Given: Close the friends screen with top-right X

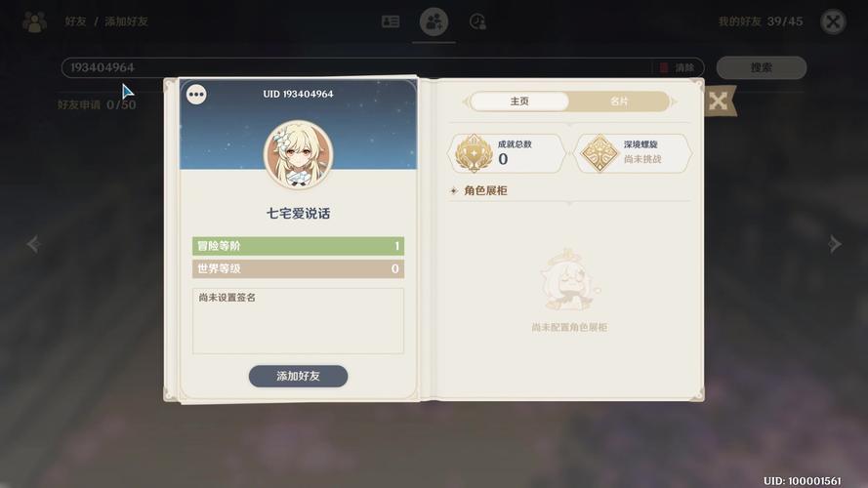Looking at the screenshot, I should [833, 21].
